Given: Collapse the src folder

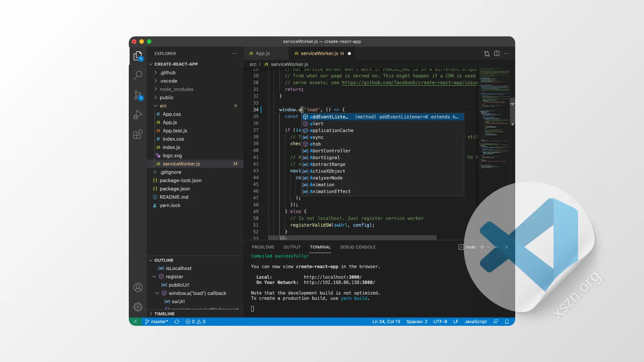Looking at the screenshot, I should click(164, 106).
